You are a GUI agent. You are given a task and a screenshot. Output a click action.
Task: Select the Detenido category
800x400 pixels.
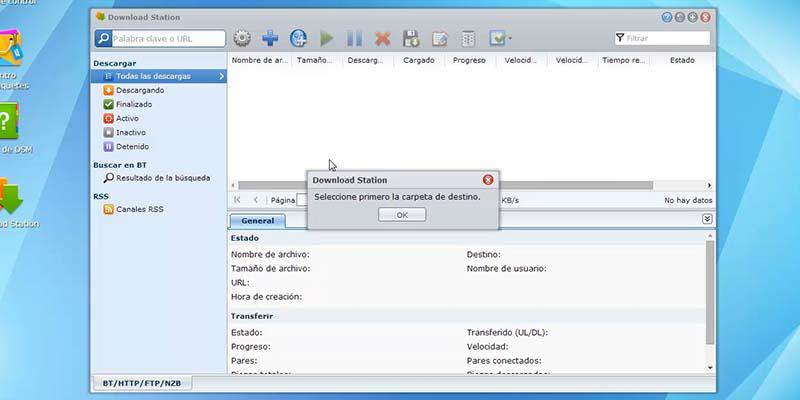[x=126, y=146]
